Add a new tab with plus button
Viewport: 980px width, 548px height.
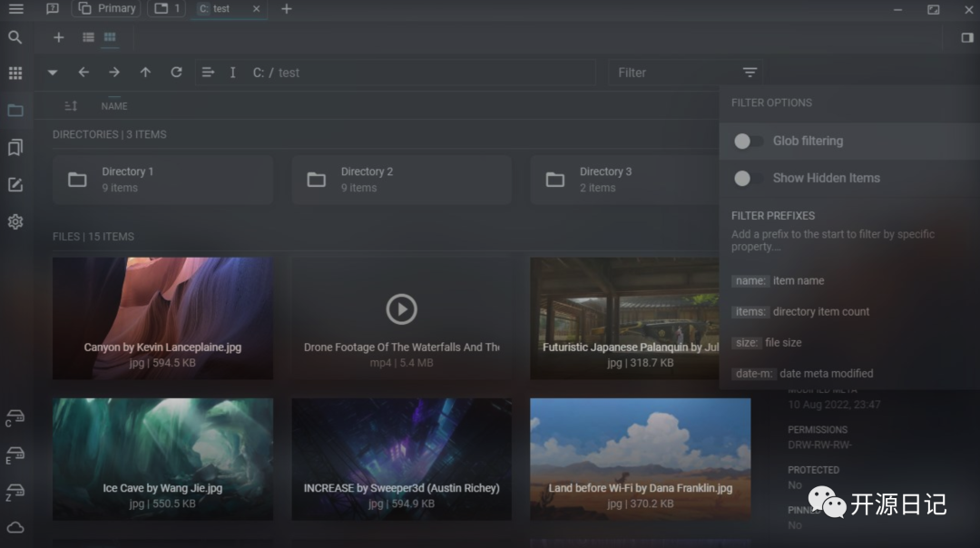coord(287,9)
